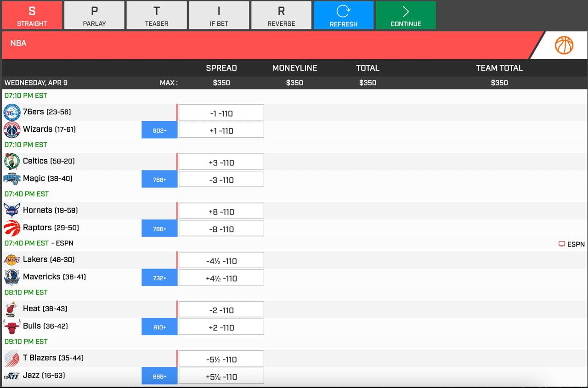The width and height of the screenshot is (588, 388).
Task: Open 898+ more bets for Jazz game
Action: [159, 376]
